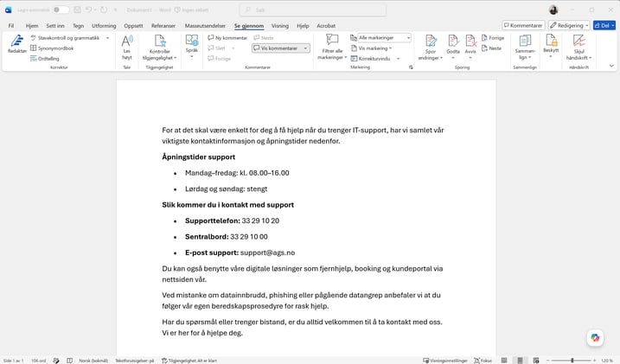Start Les høyt read aloud
The height and width of the screenshot is (364, 620).
point(127,47)
